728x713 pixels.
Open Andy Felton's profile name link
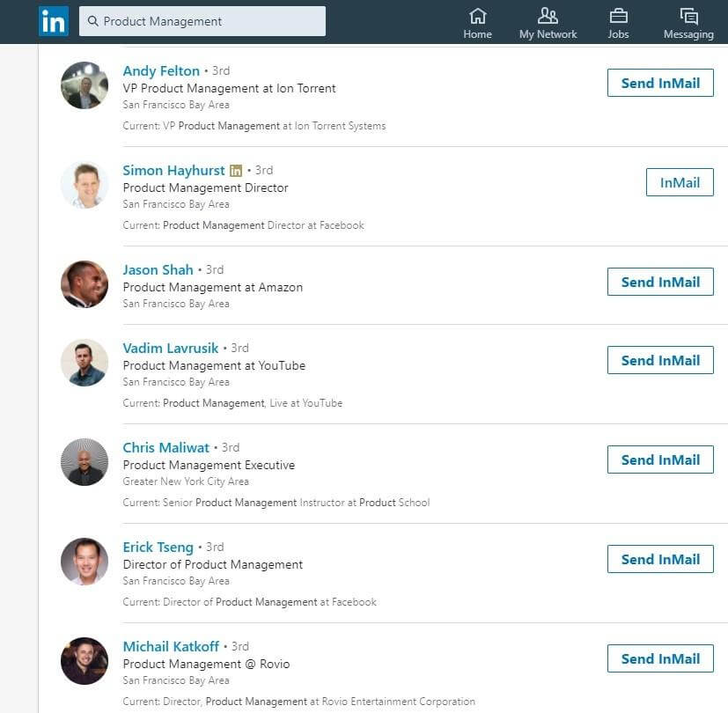161,71
